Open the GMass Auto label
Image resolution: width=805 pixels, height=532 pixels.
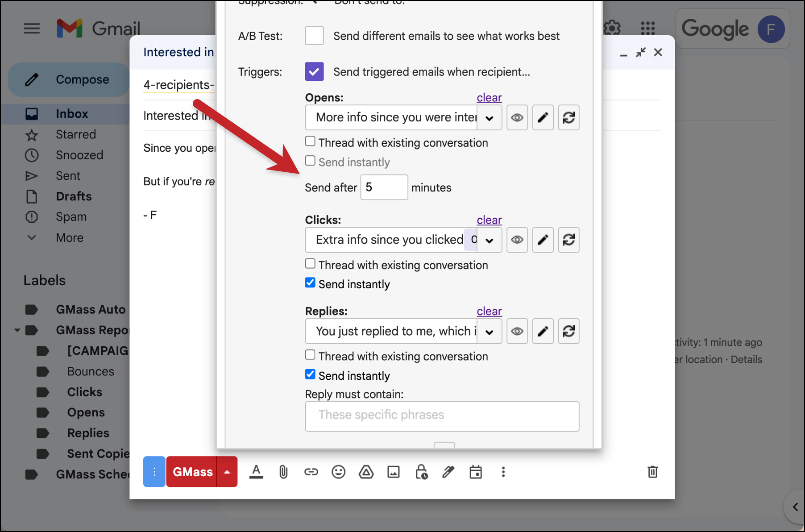[91, 309]
